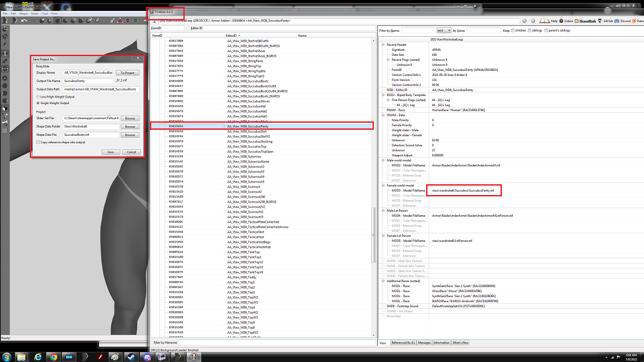Click the Output File Name field
This screenshot has width=644, height=362.
tap(88, 80)
